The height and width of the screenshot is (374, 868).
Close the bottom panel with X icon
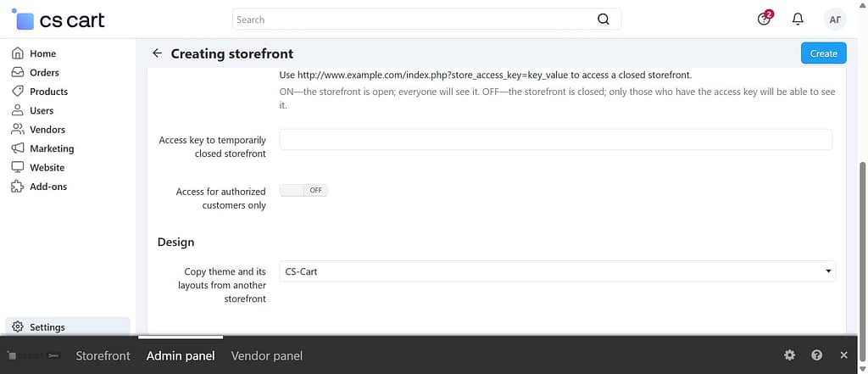(x=843, y=355)
